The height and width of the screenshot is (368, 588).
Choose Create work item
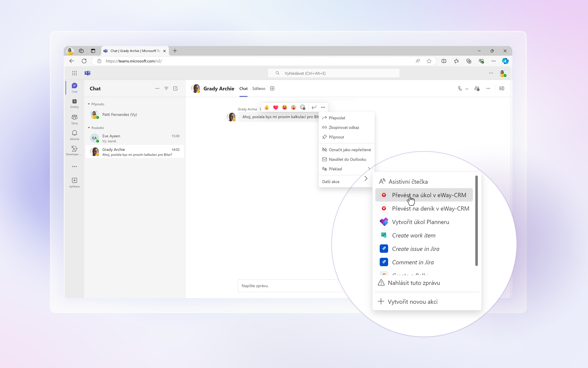click(x=424, y=236)
